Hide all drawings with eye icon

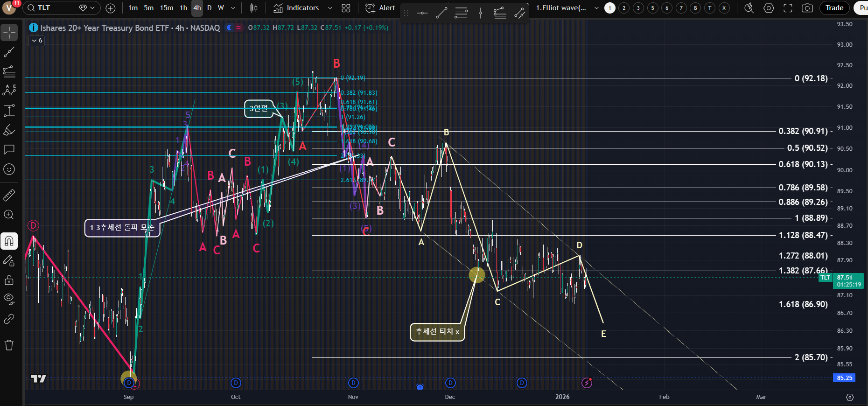point(9,299)
